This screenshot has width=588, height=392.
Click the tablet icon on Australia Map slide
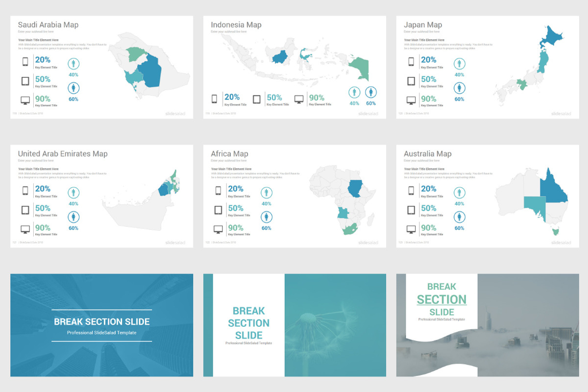(x=411, y=210)
